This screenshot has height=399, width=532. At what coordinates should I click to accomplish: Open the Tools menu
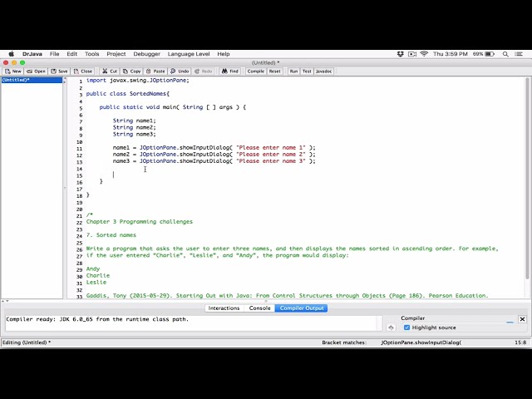(92, 54)
